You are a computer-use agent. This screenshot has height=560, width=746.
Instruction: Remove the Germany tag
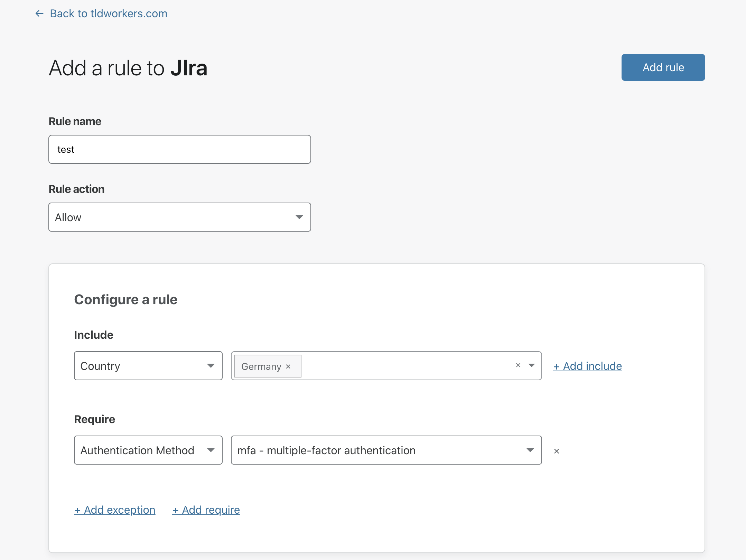point(288,366)
